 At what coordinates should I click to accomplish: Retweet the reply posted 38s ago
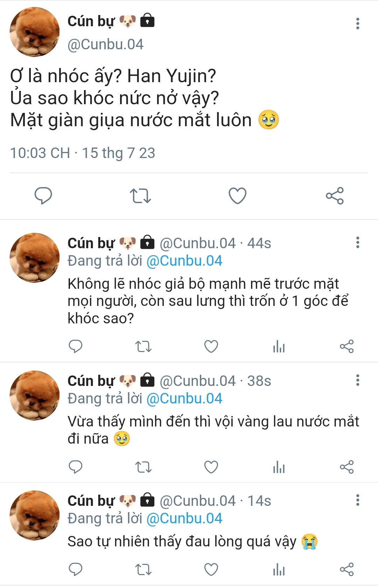point(143,467)
